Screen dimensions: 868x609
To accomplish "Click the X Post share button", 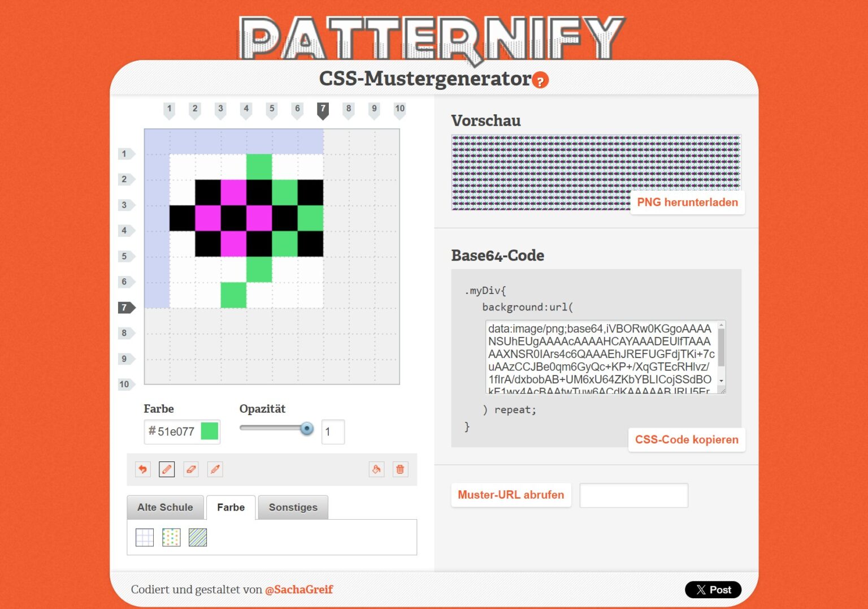I will click(x=713, y=590).
